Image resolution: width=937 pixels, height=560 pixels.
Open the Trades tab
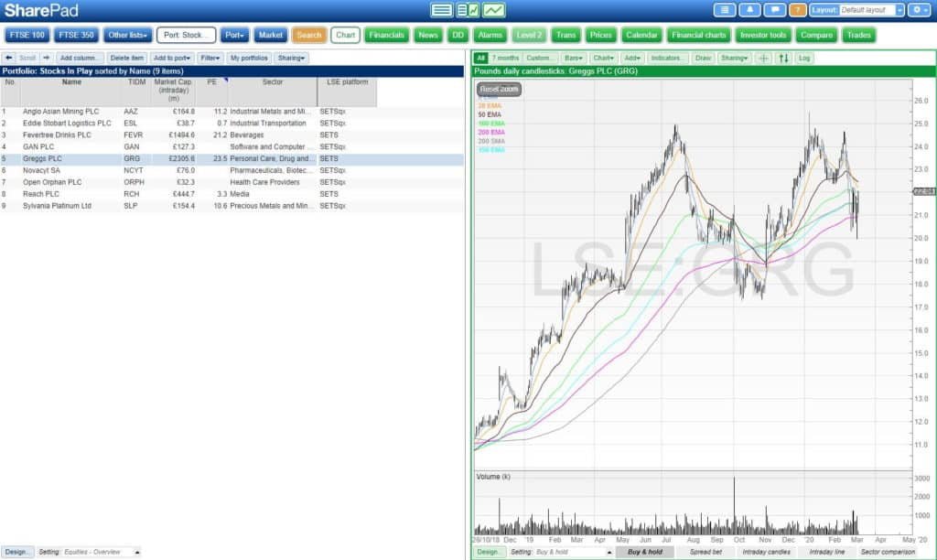(x=858, y=36)
